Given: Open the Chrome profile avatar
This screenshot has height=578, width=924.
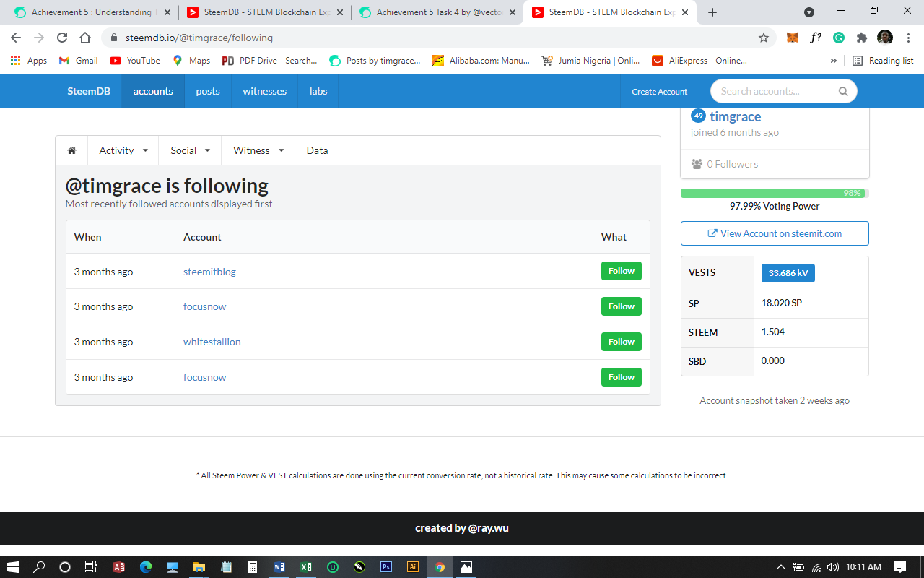Looking at the screenshot, I should (885, 38).
